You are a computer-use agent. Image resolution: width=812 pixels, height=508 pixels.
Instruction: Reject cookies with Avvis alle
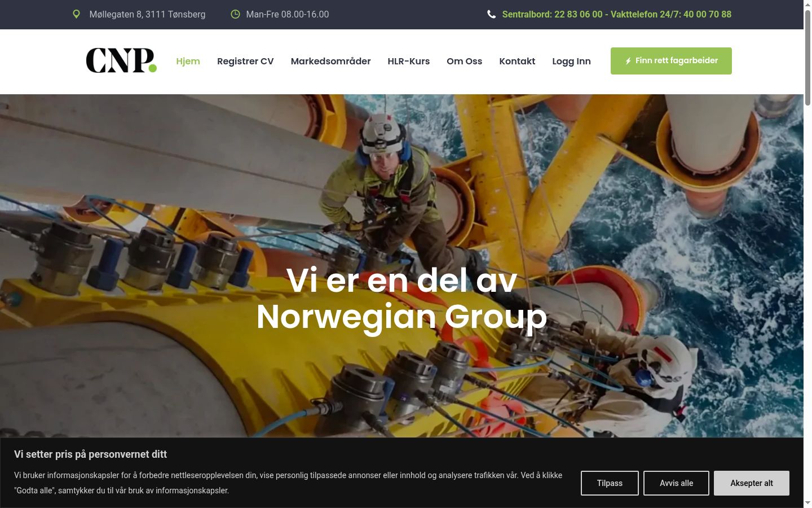676,483
